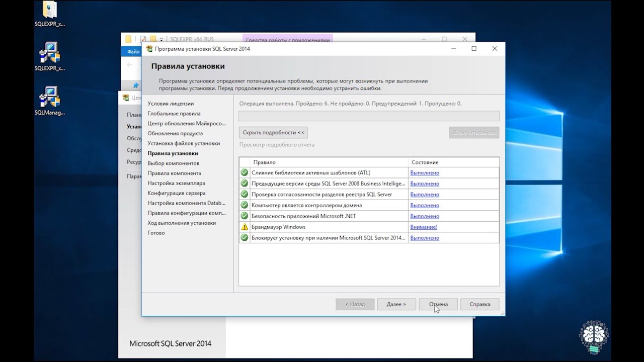644x362 pixels.
Task: Open the Explorer quick access toolbar dropdown arrow
Action: click(162, 39)
